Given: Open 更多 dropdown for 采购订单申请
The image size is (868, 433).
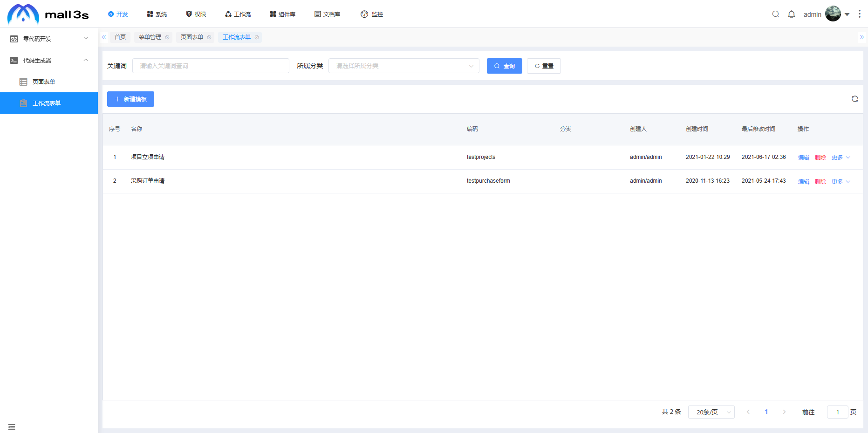Looking at the screenshot, I should click(x=841, y=182).
